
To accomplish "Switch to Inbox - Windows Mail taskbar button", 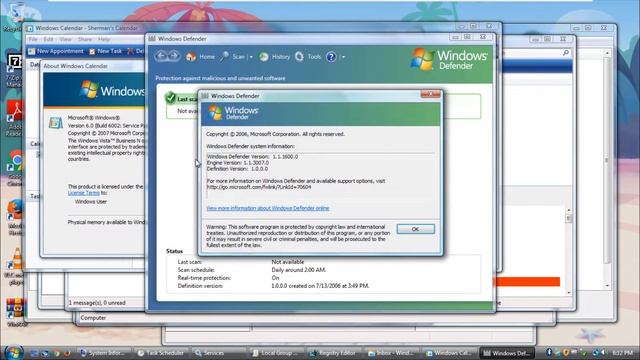I will (x=391, y=353).
